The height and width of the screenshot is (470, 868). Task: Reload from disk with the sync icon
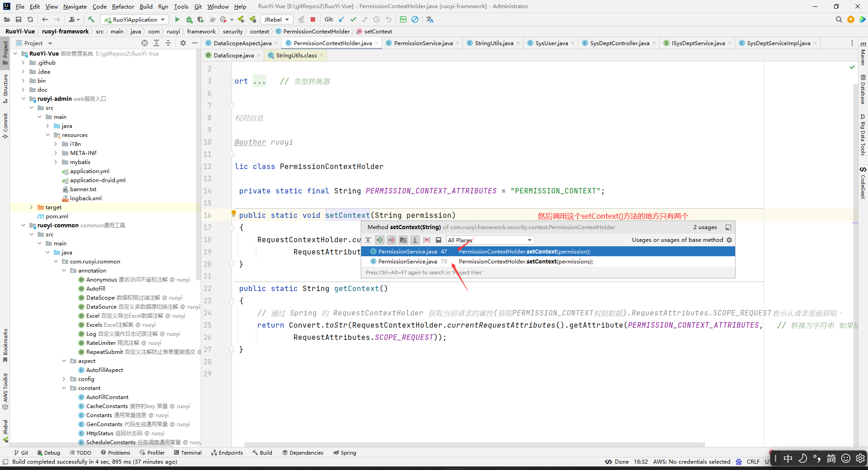pyautogui.click(x=30, y=19)
